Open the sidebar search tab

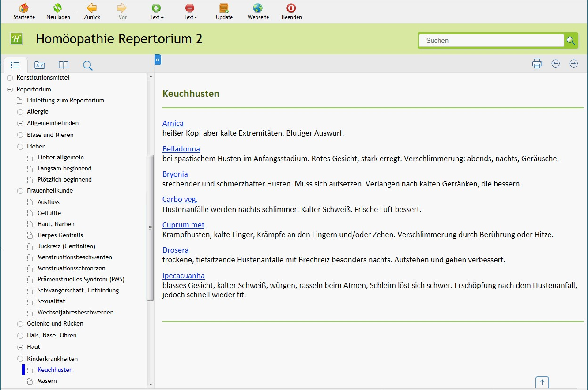(x=87, y=65)
